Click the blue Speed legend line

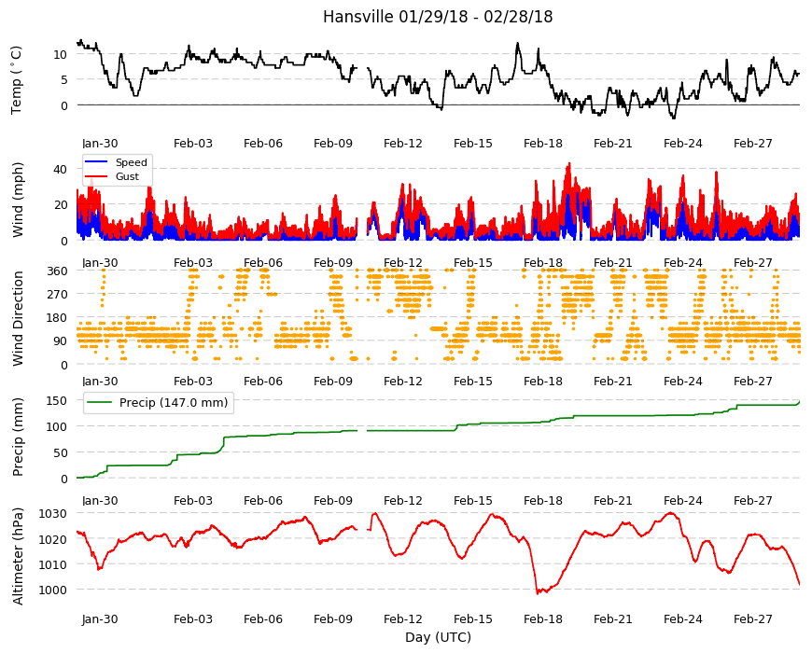tap(95, 162)
